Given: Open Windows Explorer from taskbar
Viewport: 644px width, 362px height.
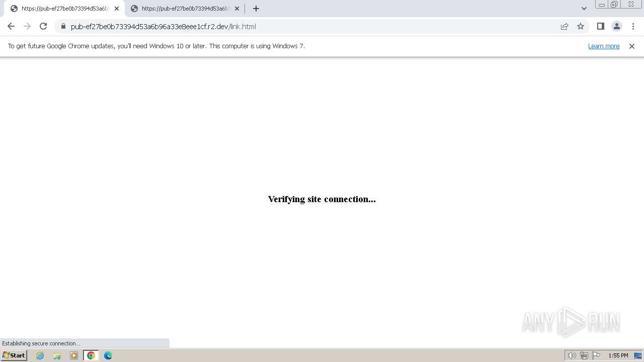Looking at the screenshot, I should (57, 355).
